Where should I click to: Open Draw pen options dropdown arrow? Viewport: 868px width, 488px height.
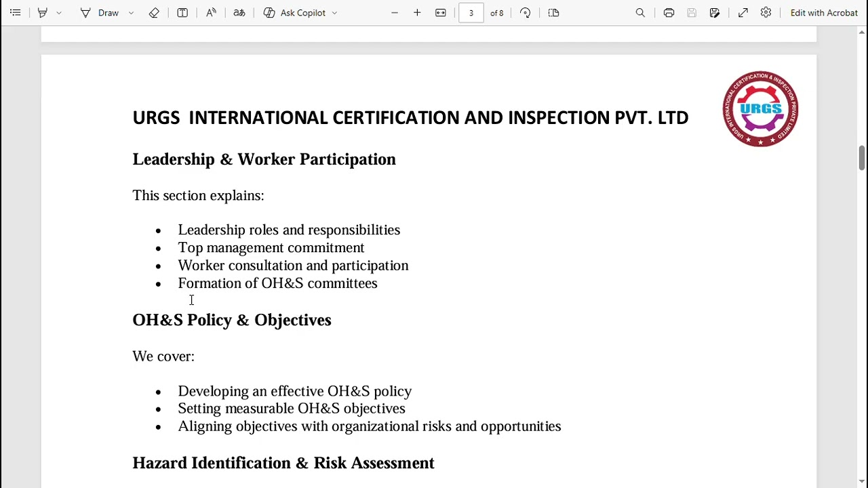pos(131,13)
